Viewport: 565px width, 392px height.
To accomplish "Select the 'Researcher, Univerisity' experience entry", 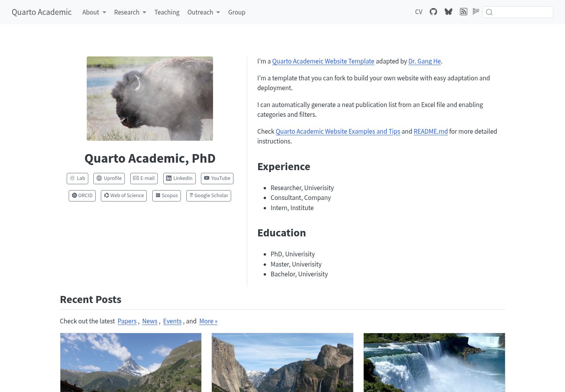I will (x=302, y=188).
